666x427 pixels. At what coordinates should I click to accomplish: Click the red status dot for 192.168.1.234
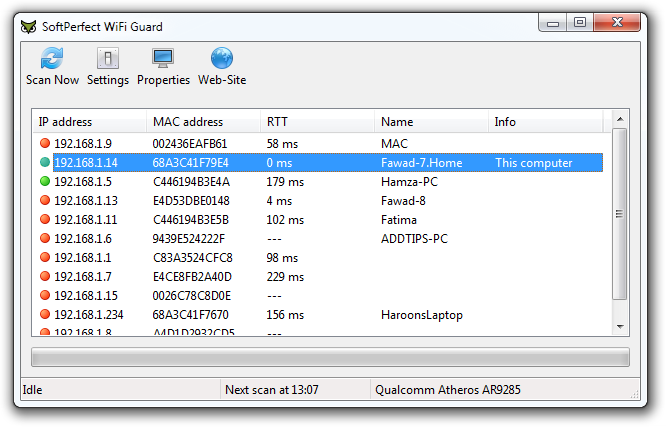[45, 314]
